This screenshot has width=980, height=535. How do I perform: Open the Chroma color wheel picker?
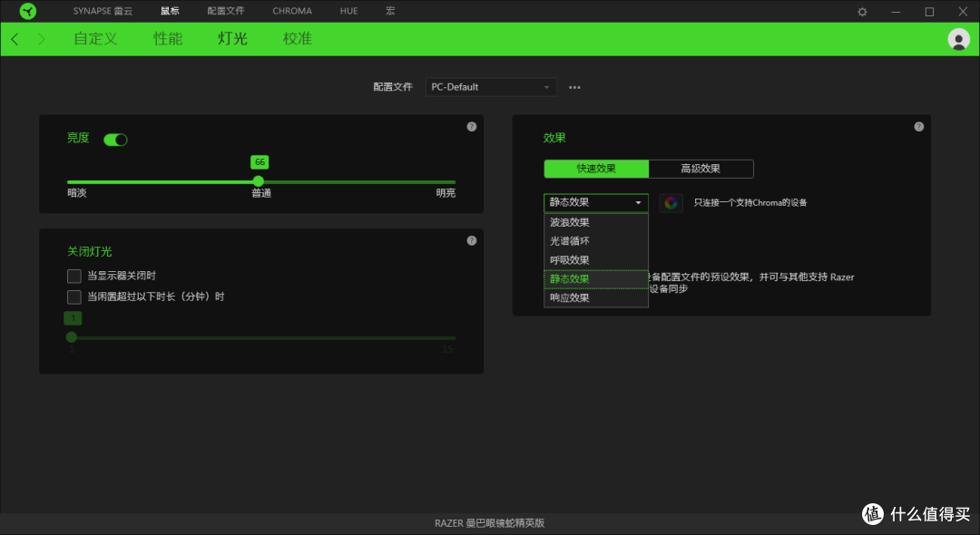click(x=671, y=202)
